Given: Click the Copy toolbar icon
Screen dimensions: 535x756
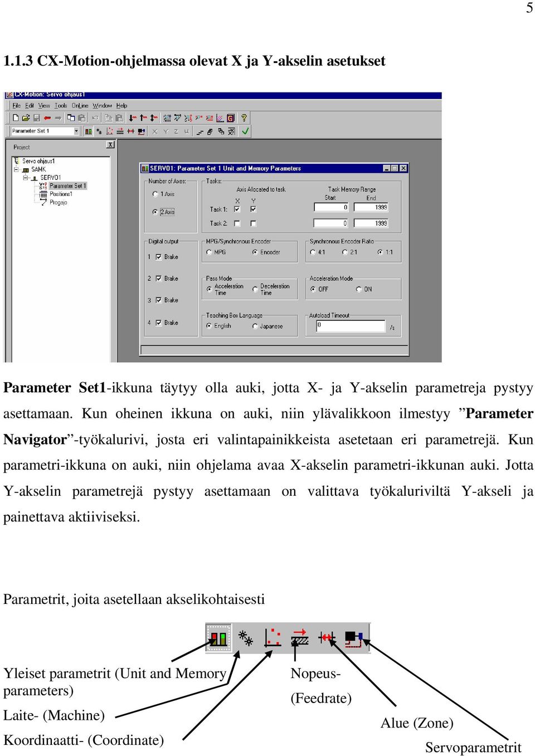Looking at the screenshot, I should pos(71,118).
